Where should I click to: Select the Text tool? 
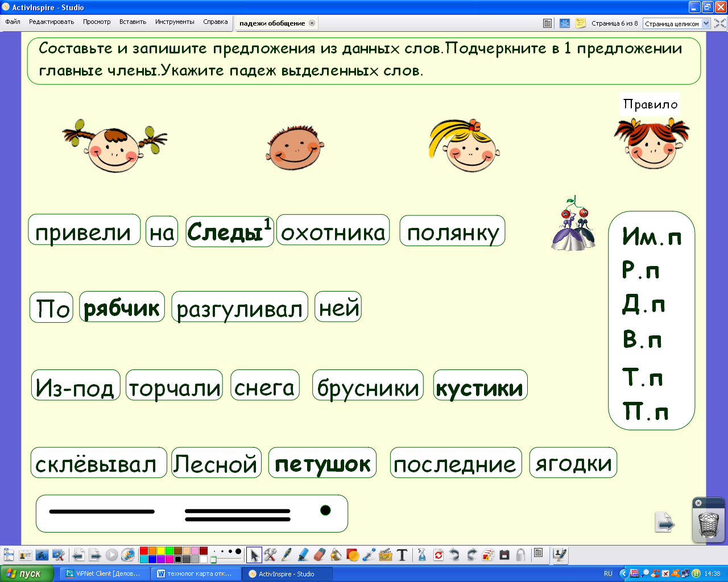(402, 555)
